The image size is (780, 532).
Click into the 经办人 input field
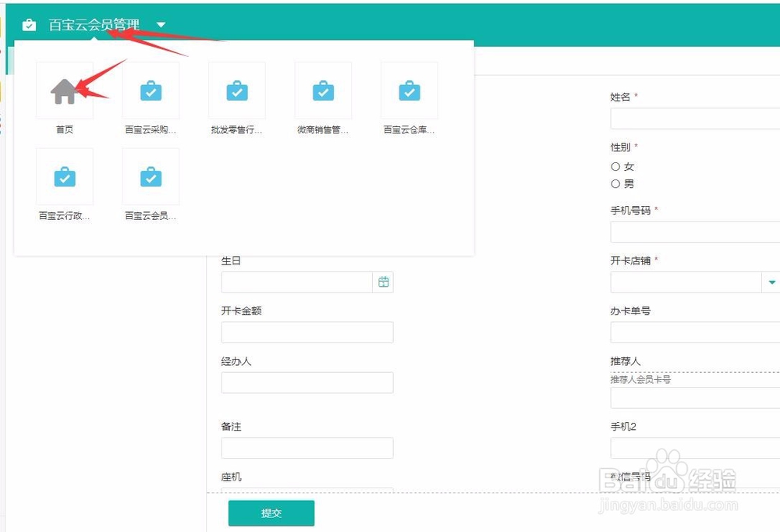(x=307, y=383)
